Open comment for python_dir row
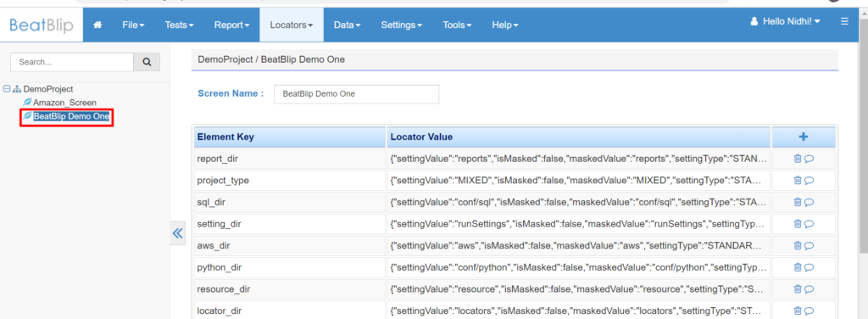 [x=809, y=267]
